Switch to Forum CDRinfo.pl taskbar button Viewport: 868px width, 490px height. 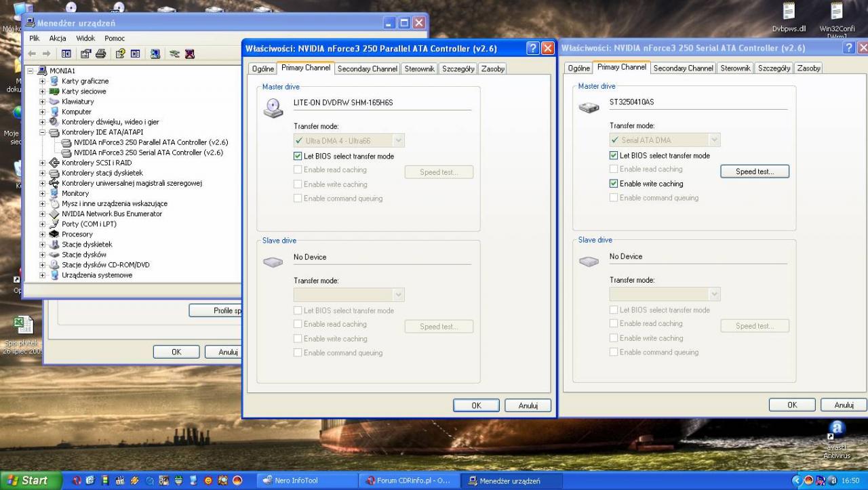408,481
